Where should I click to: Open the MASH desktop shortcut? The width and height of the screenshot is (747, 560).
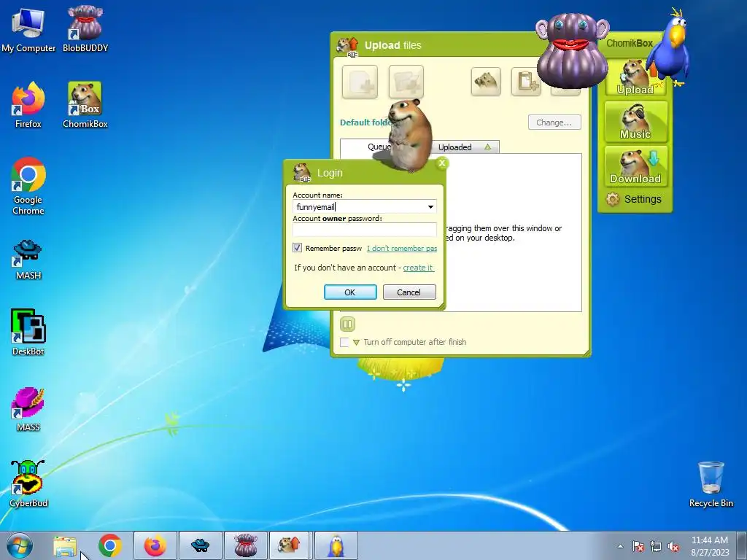click(x=28, y=260)
